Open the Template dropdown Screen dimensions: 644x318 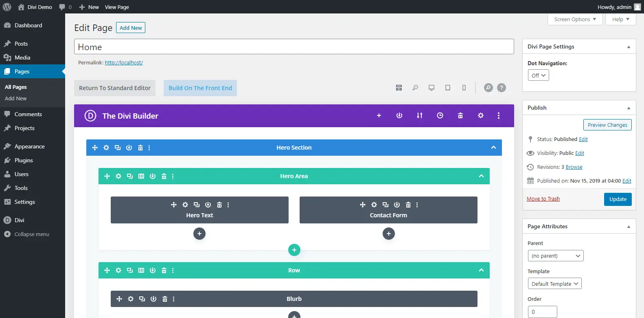[x=555, y=284]
